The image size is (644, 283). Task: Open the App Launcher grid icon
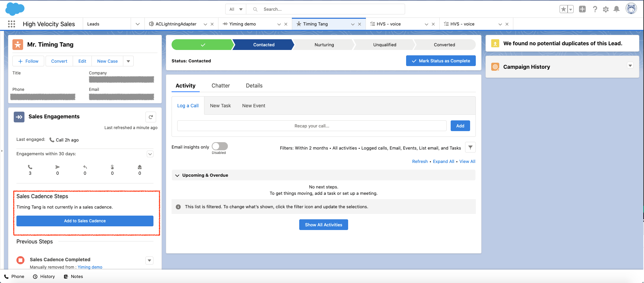pos(11,24)
